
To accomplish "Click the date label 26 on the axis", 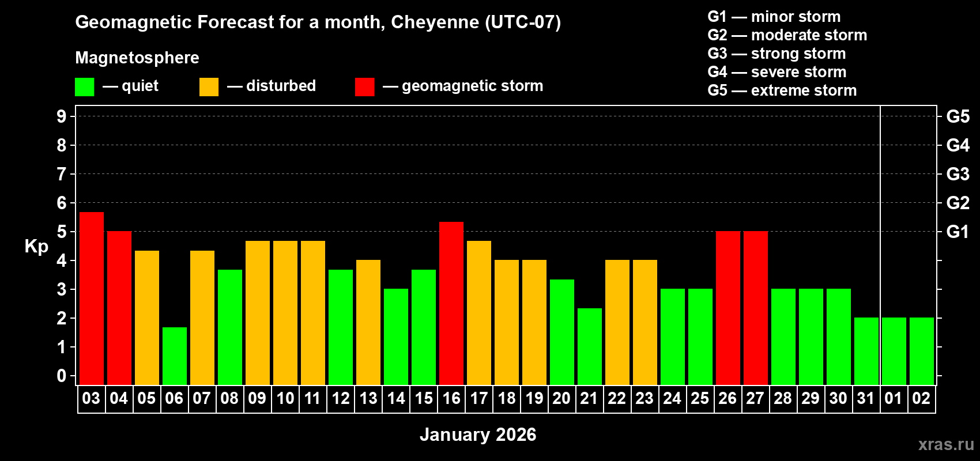I will (728, 398).
